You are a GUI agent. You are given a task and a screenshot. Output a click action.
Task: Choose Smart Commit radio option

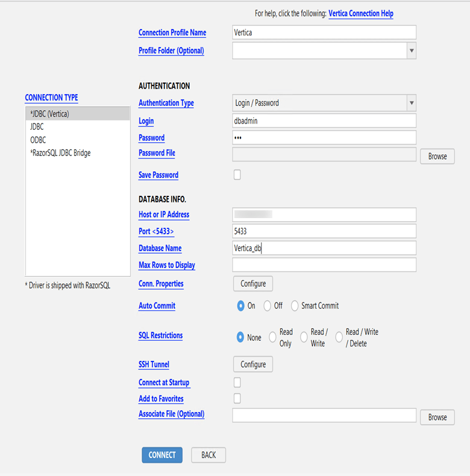295,306
